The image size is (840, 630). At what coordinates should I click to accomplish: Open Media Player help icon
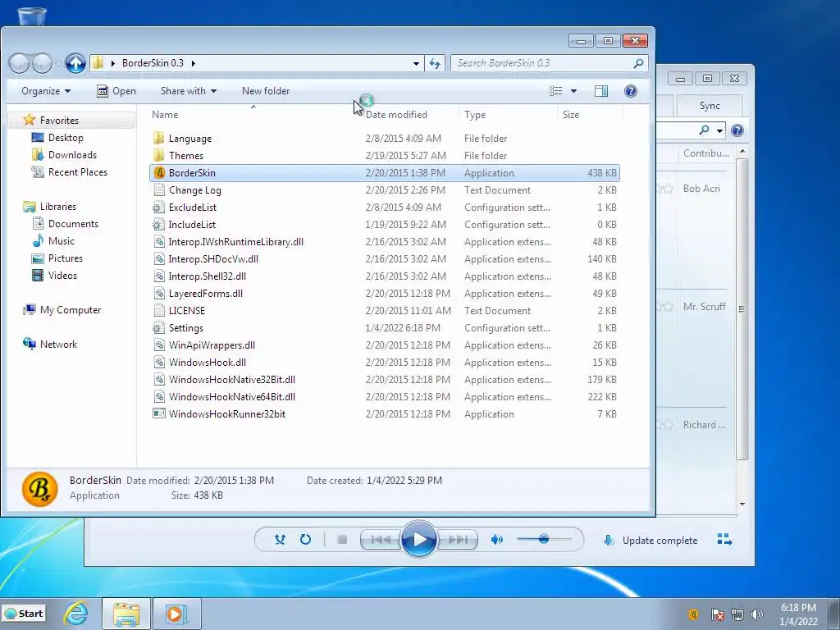(x=737, y=130)
